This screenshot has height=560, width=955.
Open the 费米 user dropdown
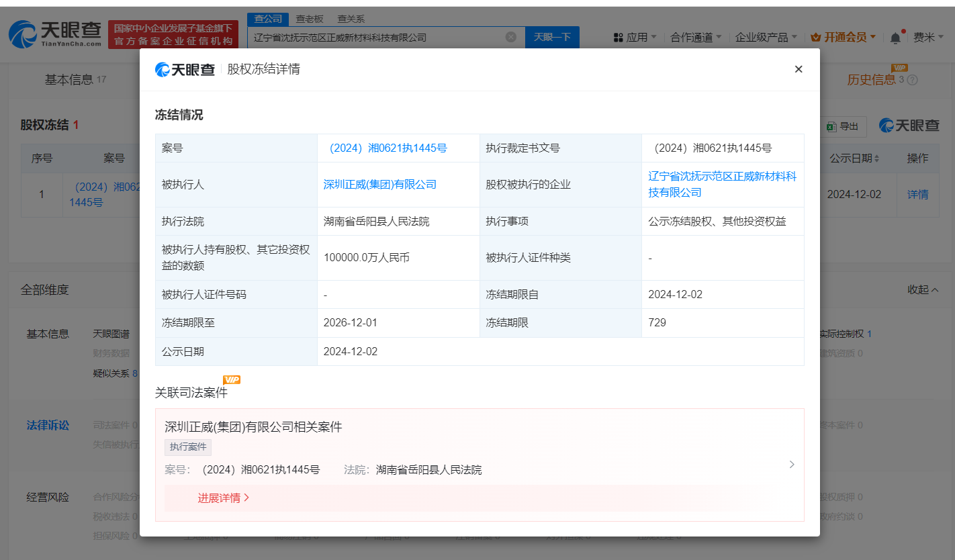point(929,38)
